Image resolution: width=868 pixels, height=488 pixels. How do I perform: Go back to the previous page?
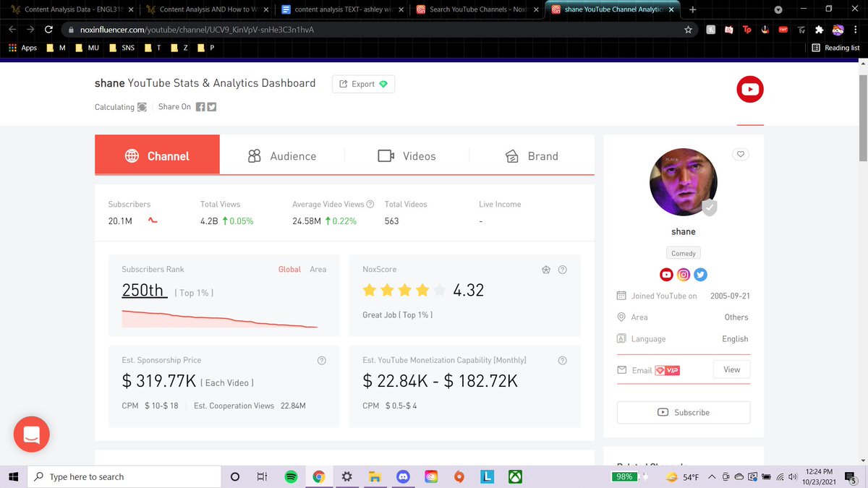coord(12,30)
